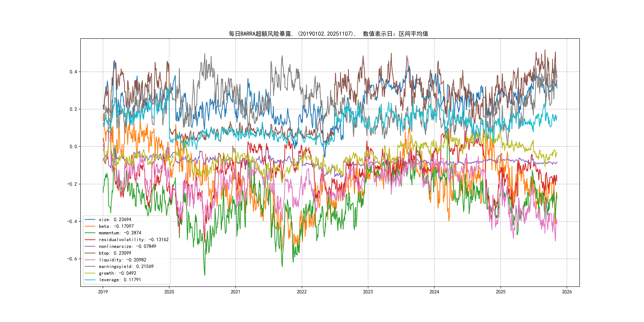Click the -0.6 y-axis tick label

(72, 259)
